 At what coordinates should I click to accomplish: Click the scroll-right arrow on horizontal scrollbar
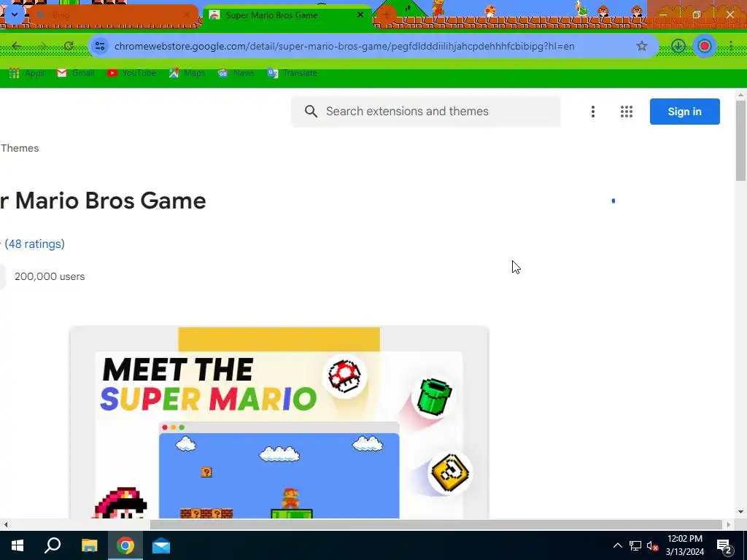728,524
